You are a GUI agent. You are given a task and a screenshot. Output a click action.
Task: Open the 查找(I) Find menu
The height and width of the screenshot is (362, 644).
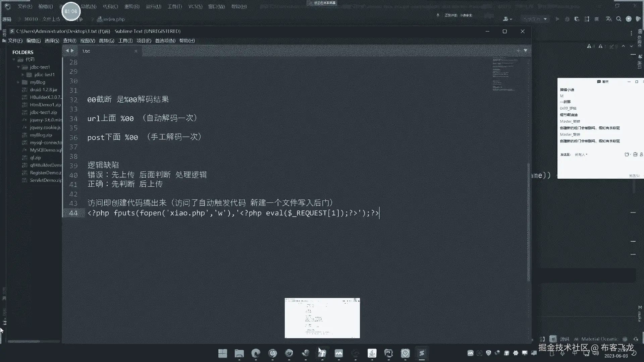click(69, 41)
